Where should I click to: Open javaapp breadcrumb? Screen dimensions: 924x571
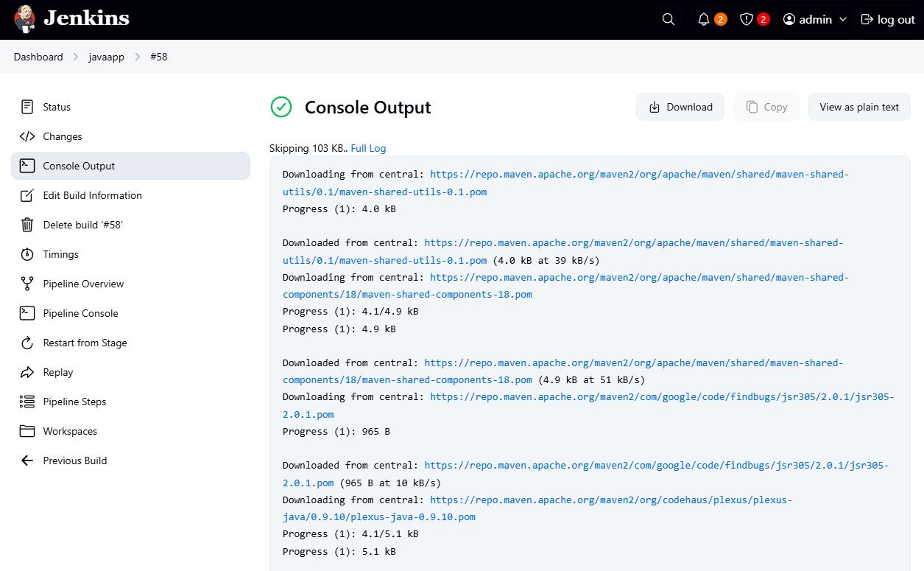[107, 57]
